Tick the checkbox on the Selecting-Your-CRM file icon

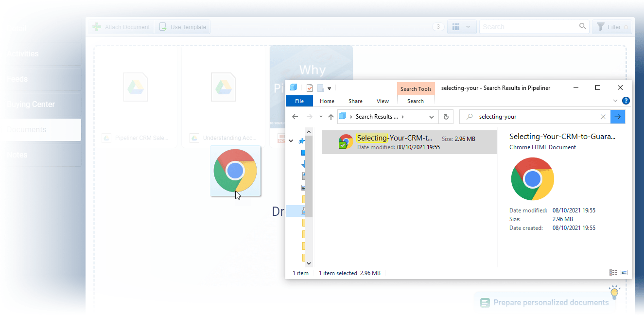coord(343,145)
